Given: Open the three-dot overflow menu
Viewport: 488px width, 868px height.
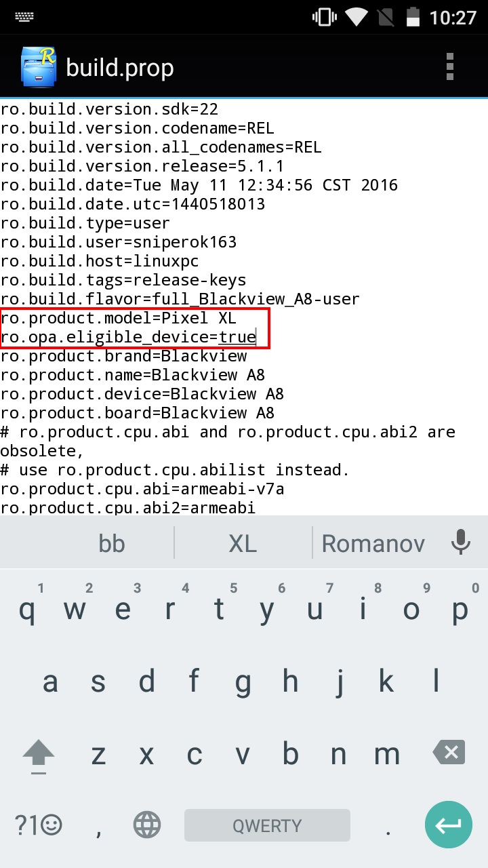Looking at the screenshot, I should [449, 67].
